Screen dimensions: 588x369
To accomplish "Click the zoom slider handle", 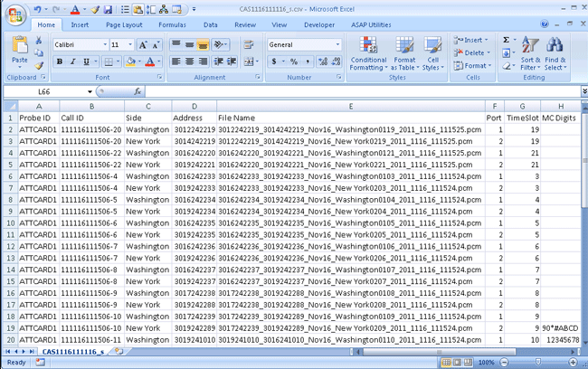I will [x=538, y=362].
